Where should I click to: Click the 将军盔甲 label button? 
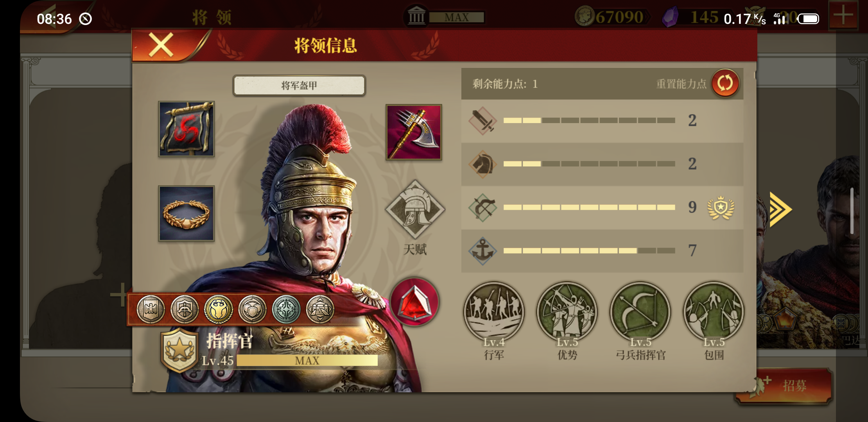click(x=299, y=85)
